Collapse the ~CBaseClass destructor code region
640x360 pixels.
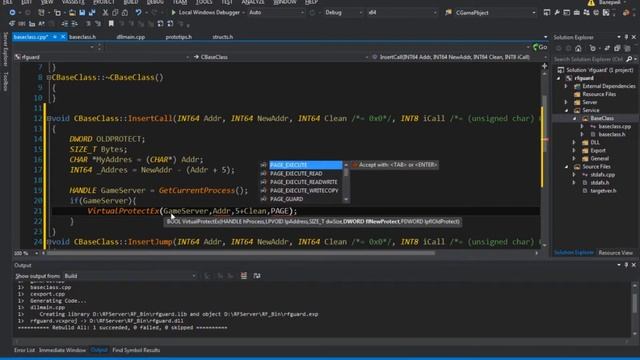(x=49, y=77)
